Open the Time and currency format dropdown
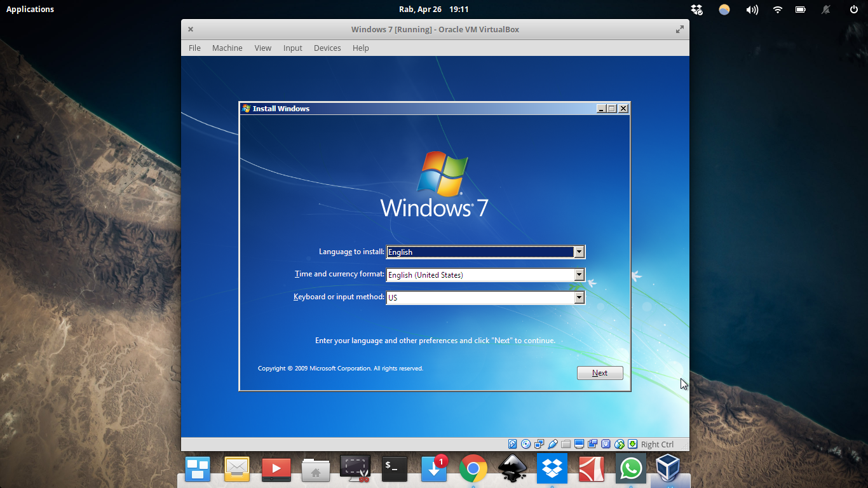The height and width of the screenshot is (488, 868). pos(579,274)
